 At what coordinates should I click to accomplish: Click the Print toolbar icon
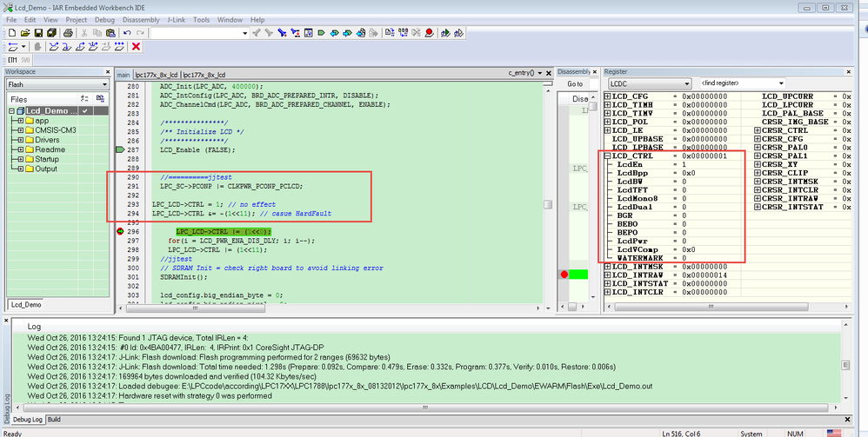coord(68,33)
